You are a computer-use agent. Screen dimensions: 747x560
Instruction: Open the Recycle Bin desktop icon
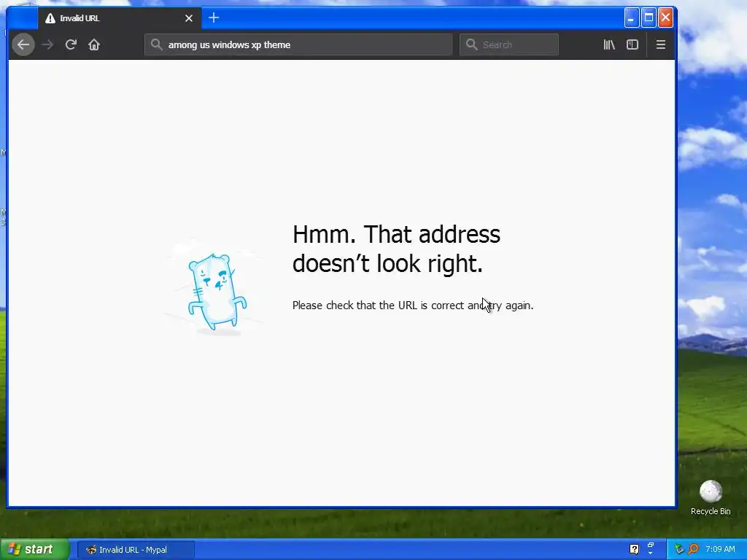pos(711,497)
